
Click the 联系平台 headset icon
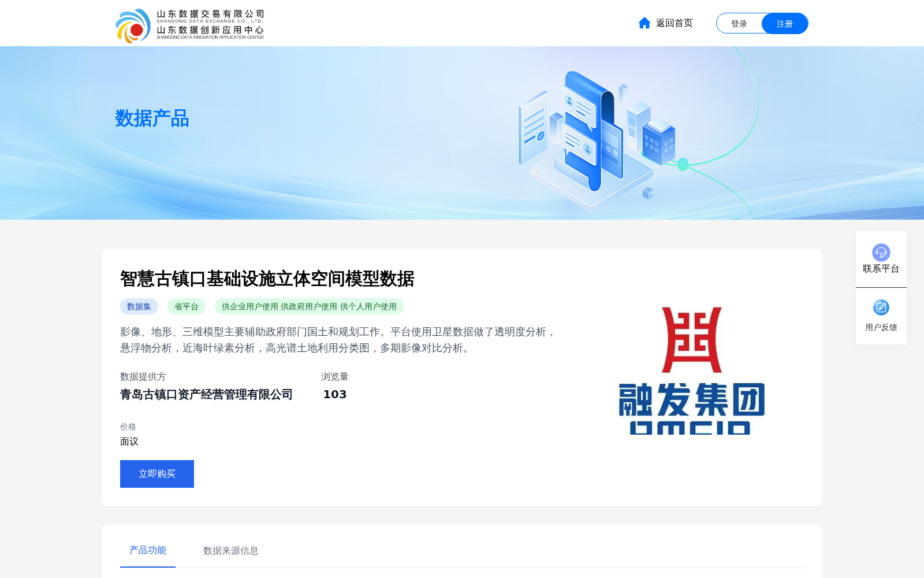pos(881,253)
